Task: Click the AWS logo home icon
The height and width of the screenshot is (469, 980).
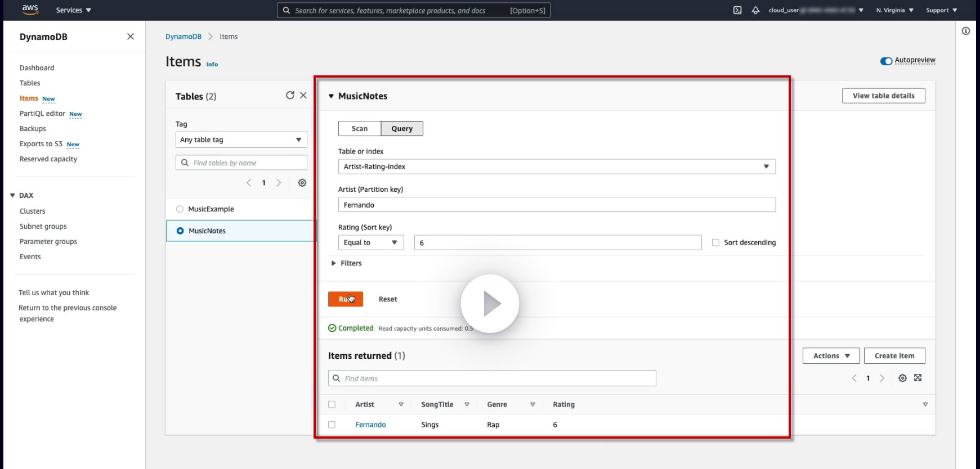Action: coord(30,10)
